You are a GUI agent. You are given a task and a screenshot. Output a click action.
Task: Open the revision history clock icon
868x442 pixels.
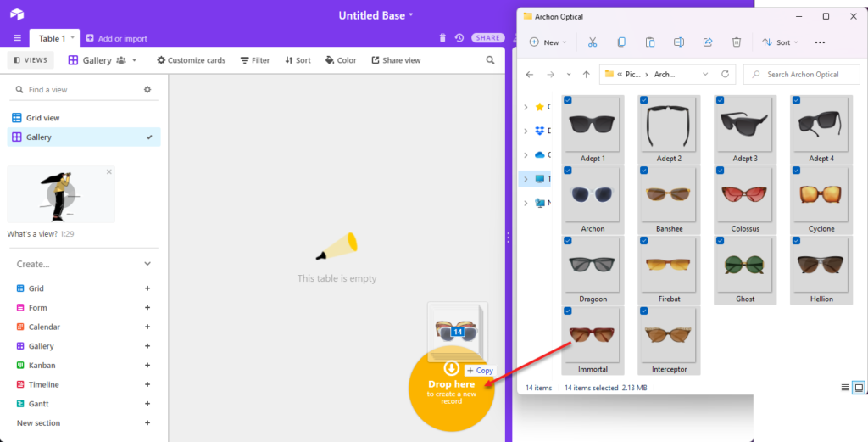(459, 38)
